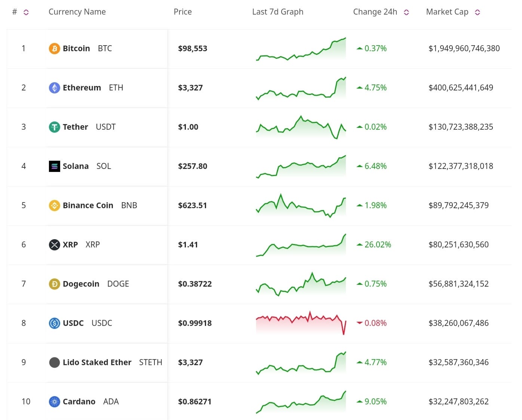View USDC's red 7-day price graph

click(x=301, y=323)
